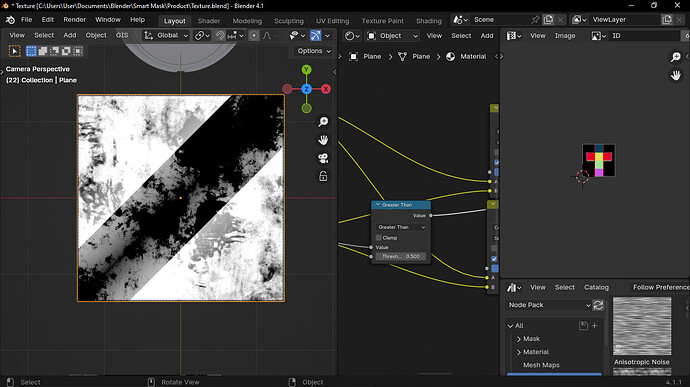
Task: Open the image editor Image menu
Action: click(565, 36)
